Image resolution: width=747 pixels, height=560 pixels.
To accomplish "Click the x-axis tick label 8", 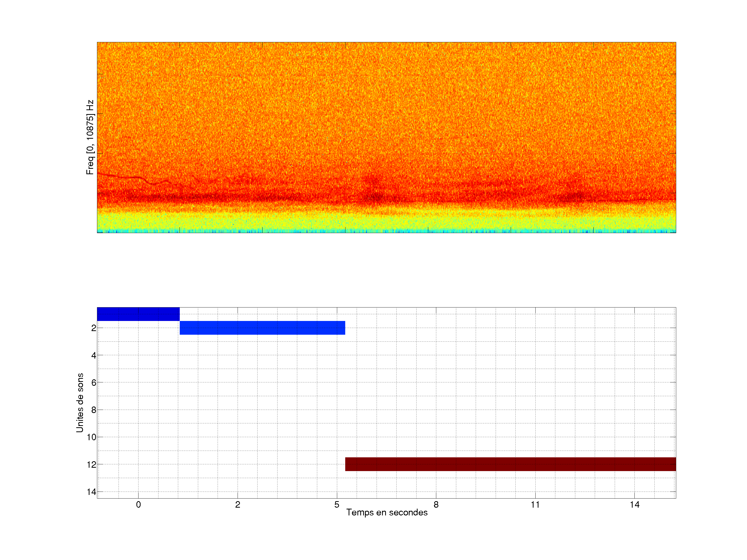I will (x=436, y=505).
